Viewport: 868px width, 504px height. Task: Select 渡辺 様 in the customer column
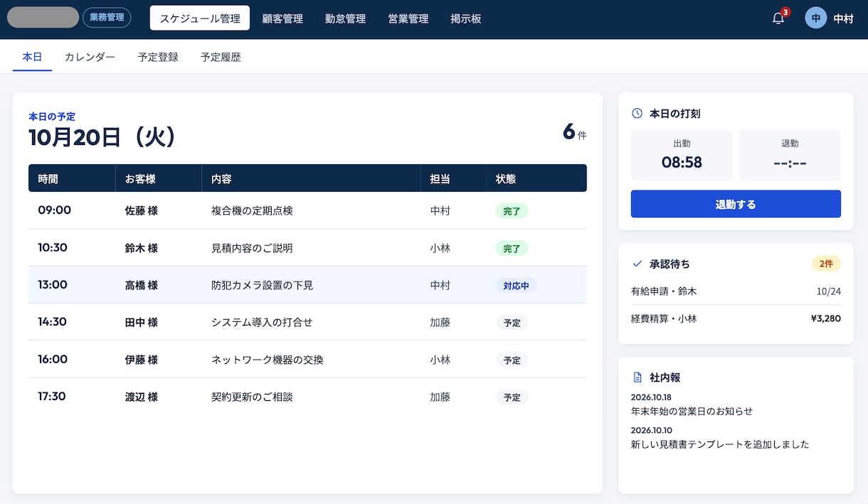point(142,397)
